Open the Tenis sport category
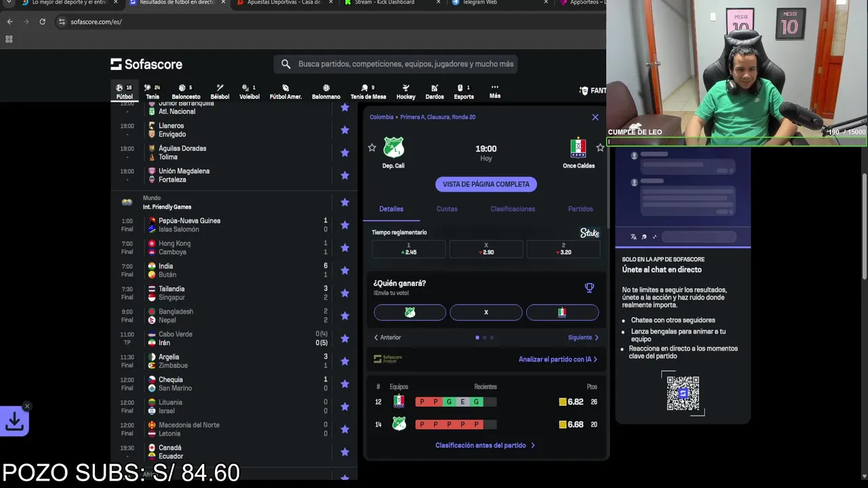Screen dimensions: 868x488 (153, 91)
